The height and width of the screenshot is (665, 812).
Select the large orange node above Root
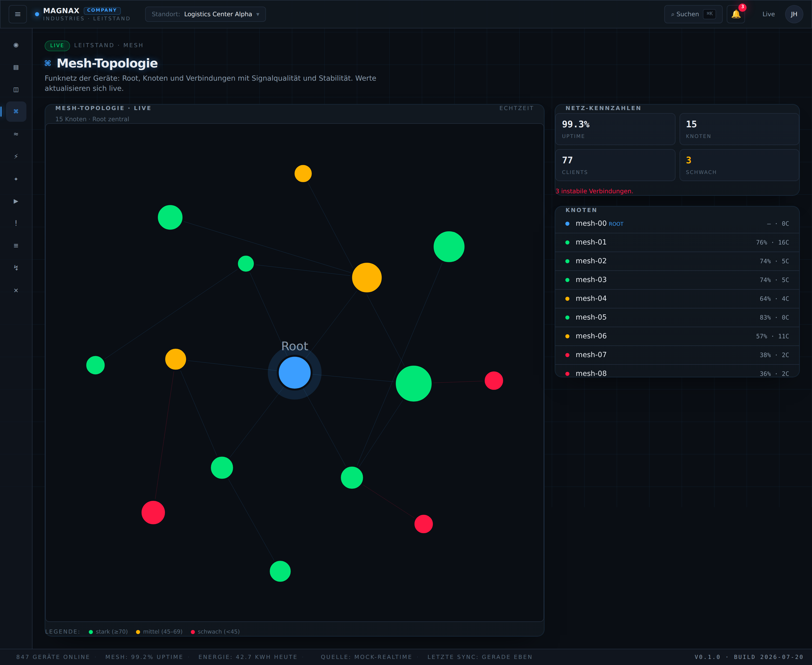[367, 278]
